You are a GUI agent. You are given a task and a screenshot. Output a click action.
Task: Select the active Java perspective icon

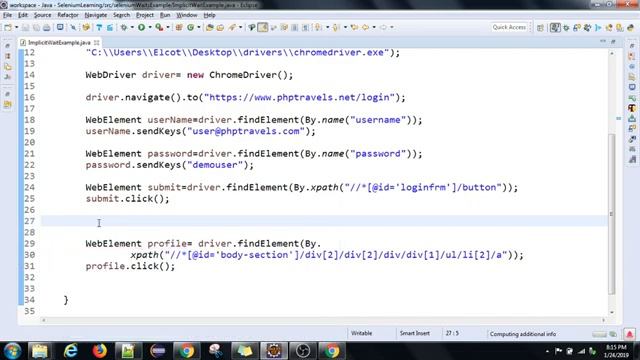[x=555, y=27]
